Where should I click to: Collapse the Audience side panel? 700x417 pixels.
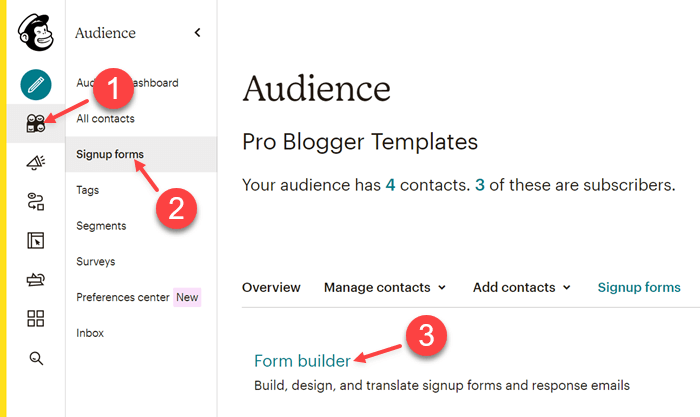197,33
